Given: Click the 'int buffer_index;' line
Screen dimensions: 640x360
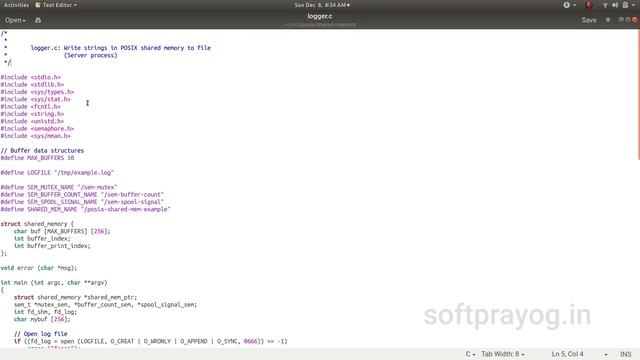Looking at the screenshot, I should pyautogui.click(x=42, y=239).
